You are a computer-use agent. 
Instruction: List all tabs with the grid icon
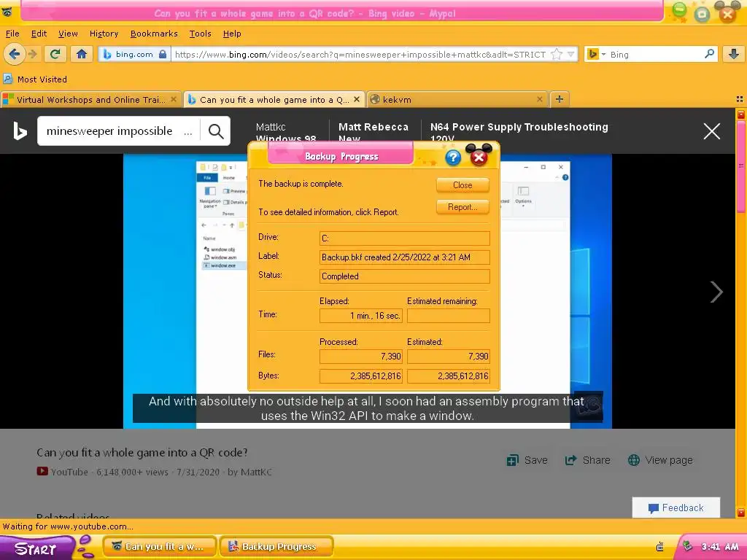pyautogui.click(x=740, y=99)
